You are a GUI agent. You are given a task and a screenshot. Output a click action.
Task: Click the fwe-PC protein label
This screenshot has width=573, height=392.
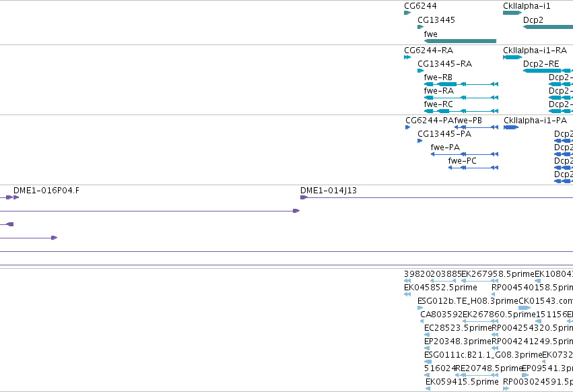(x=463, y=161)
